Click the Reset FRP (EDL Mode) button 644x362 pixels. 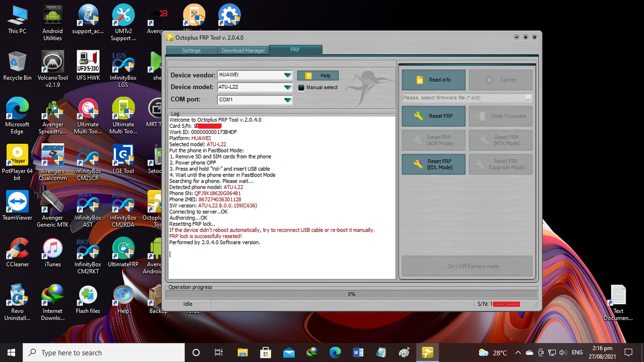[x=433, y=164]
